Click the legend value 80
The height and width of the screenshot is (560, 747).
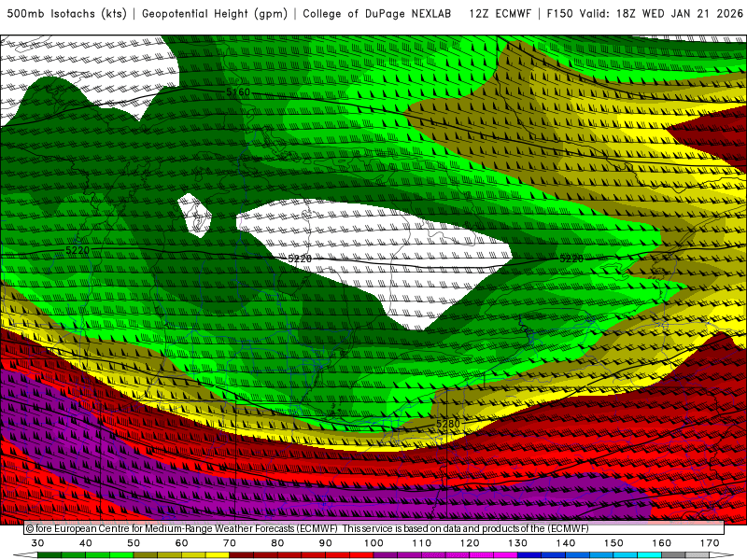[x=277, y=543]
